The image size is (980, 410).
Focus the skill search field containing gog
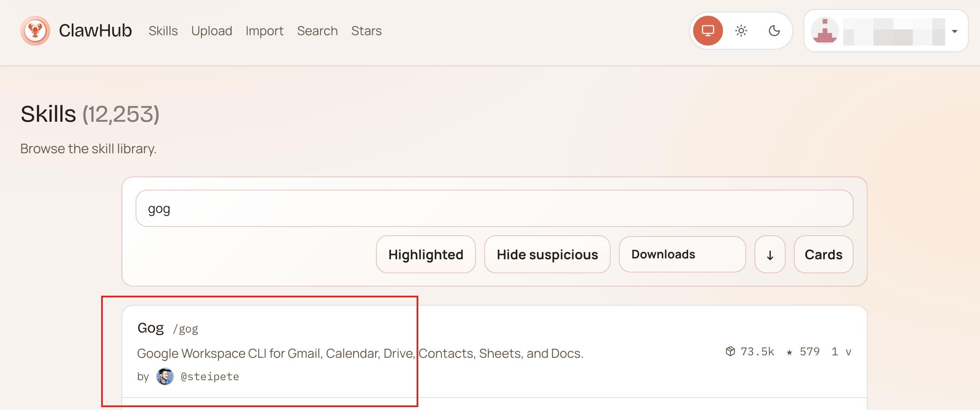494,208
